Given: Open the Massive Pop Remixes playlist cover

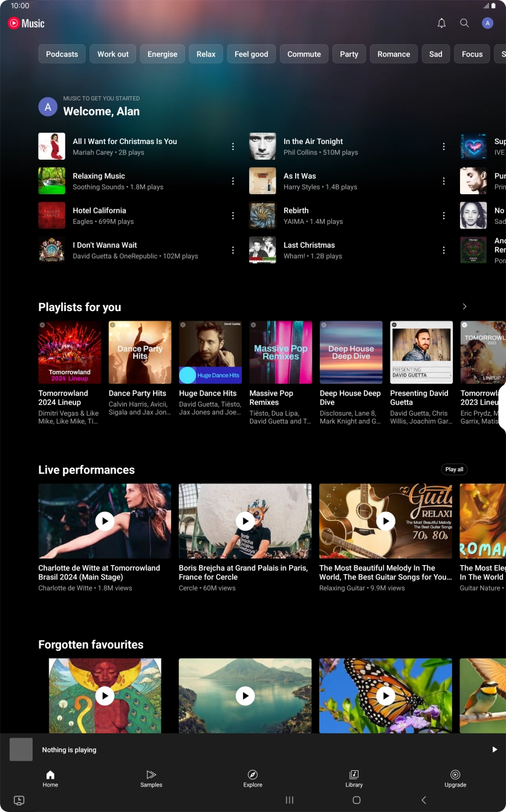Looking at the screenshot, I should (281, 353).
